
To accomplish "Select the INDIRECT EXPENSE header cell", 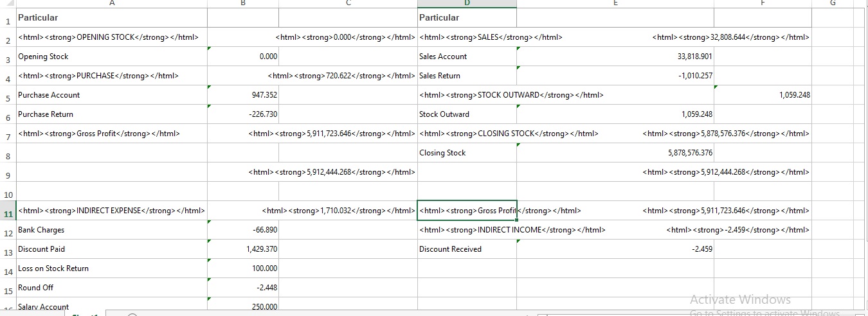I will pos(111,211).
